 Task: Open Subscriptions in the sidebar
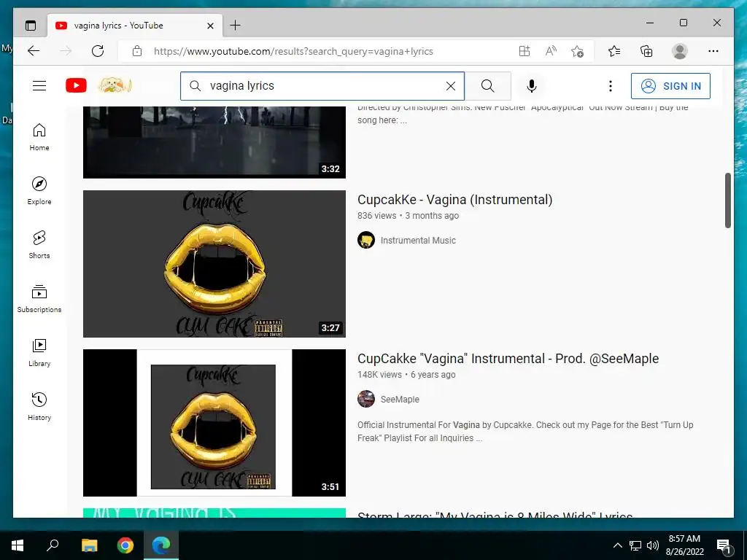39,298
